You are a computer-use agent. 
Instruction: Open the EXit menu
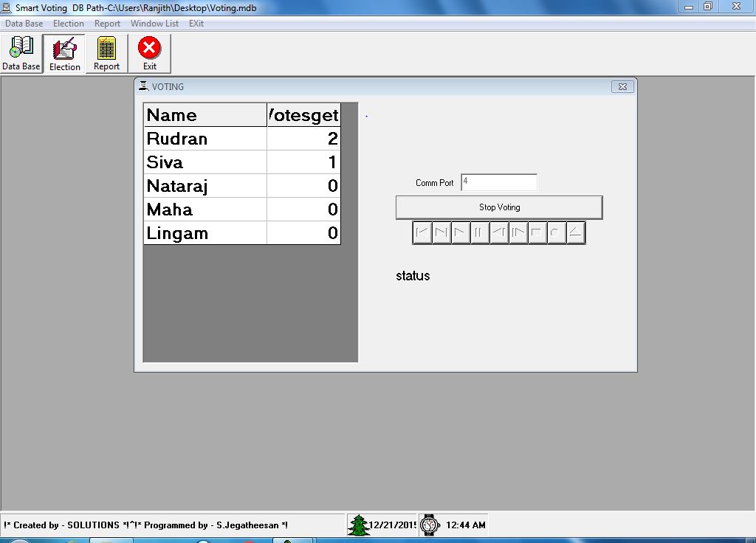pos(196,23)
